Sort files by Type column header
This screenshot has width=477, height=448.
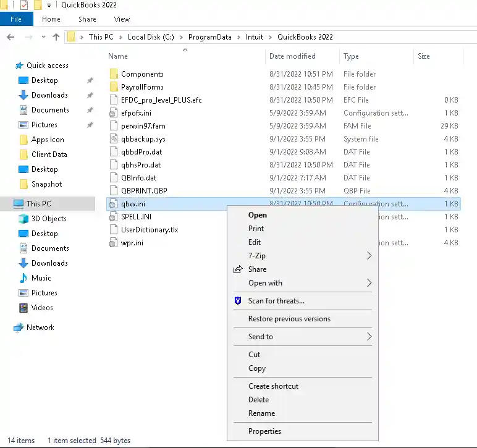pos(351,56)
